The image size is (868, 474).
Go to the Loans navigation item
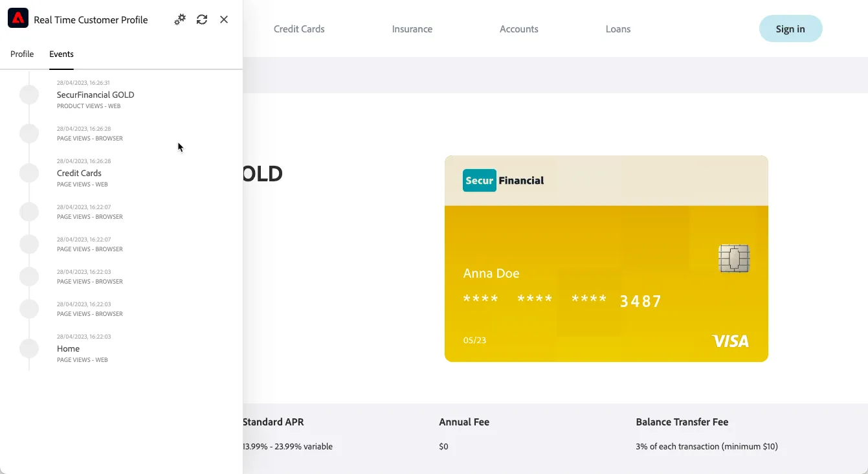(x=618, y=29)
